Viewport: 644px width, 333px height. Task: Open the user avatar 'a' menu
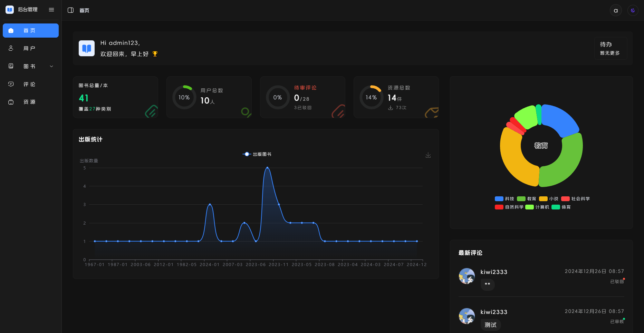(x=616, y=10)
